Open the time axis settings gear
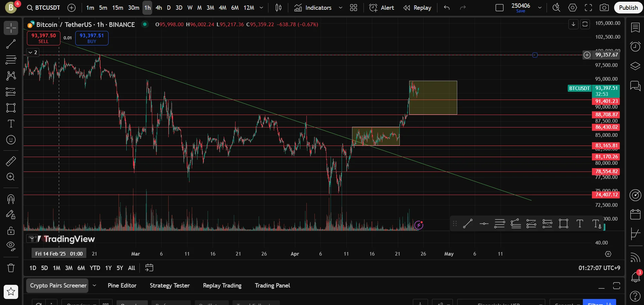 (608, 254)
